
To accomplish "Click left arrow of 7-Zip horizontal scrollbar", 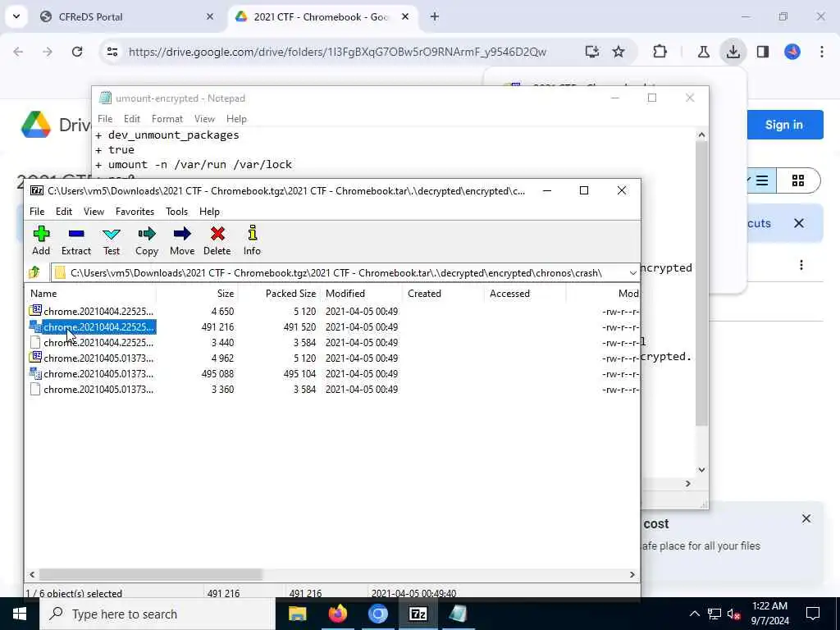I will tap(32, 574).
